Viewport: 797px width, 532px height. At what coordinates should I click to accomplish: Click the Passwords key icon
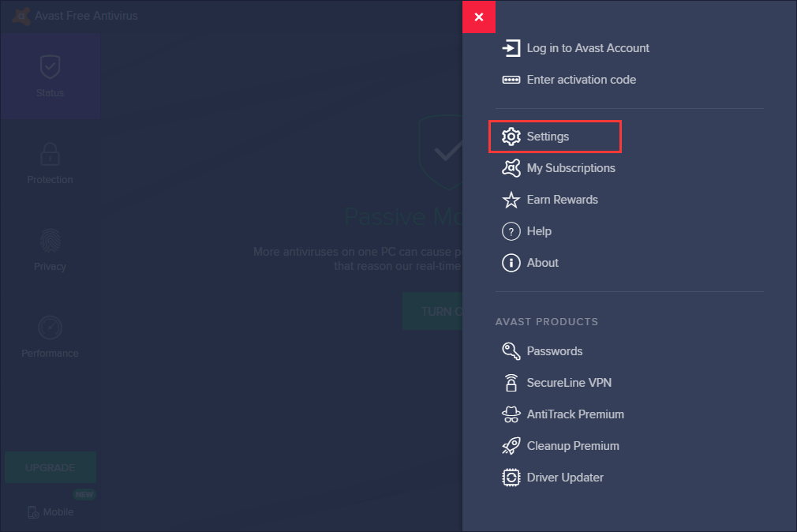click(x=511, y=351)
